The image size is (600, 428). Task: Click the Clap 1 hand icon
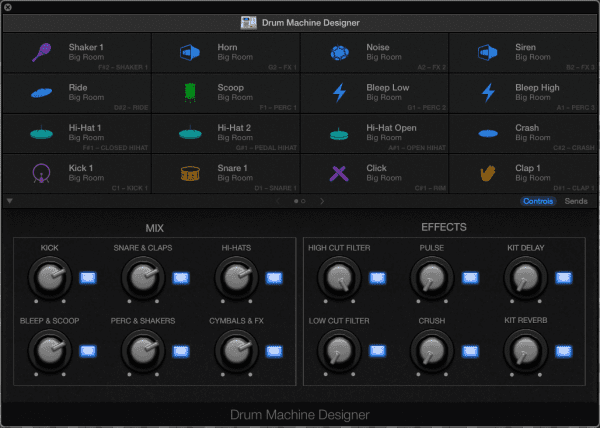tap(488, 173)
